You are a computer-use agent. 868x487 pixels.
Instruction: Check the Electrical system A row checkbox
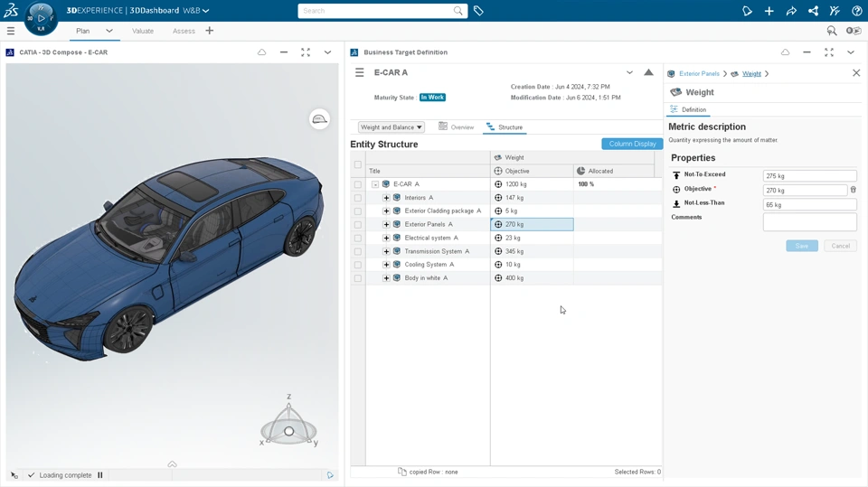click(358, 238)
